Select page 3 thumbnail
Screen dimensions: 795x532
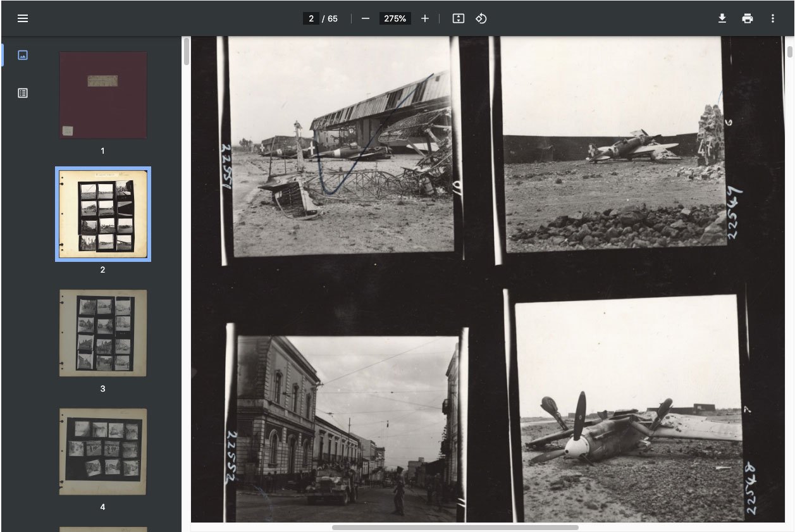tap(102, 332)
